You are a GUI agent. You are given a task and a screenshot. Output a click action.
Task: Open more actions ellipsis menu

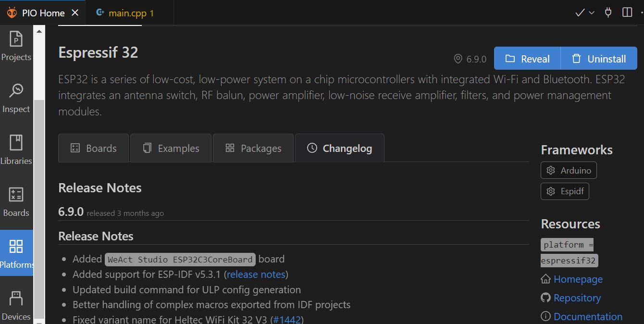tap(641, 12)
